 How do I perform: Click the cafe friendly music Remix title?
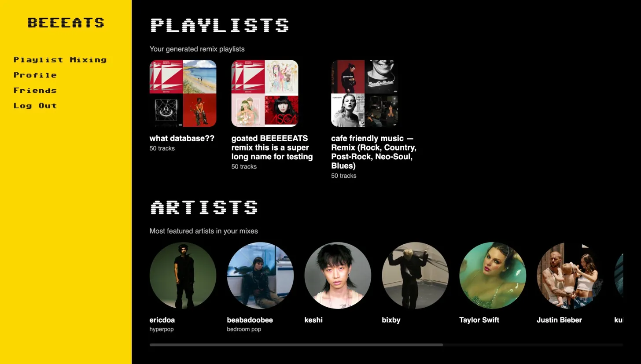point(374,152)
